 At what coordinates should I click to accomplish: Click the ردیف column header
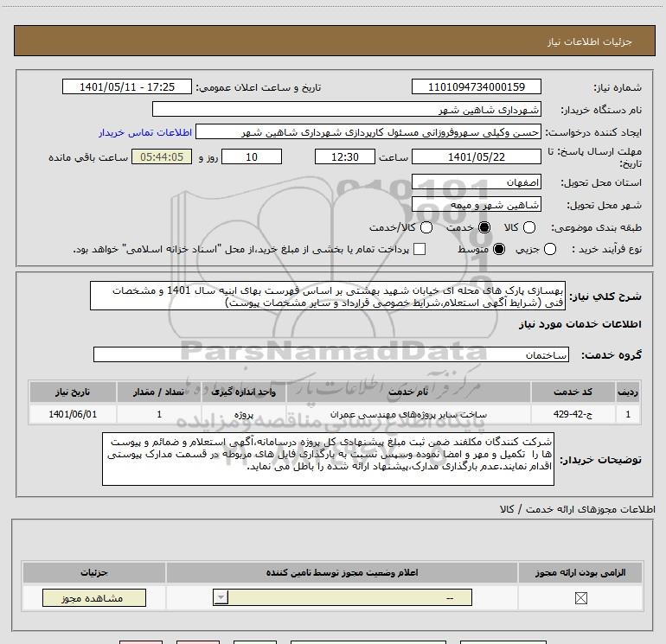[628, 392]
